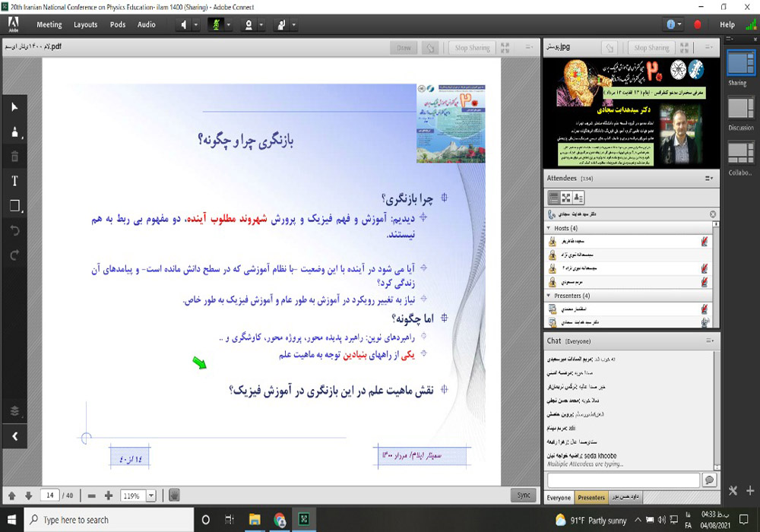Open the zoom percentage dropdown
The width and height of the screenshot is (760, 532).
(150, 496)
